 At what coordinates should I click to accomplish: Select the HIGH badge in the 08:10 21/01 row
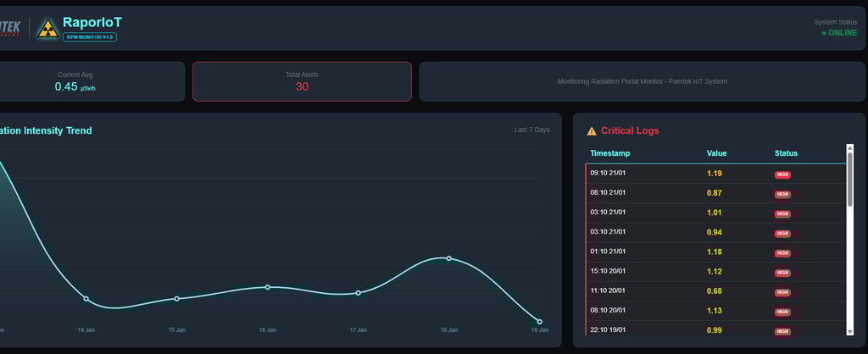click(782, 194)
